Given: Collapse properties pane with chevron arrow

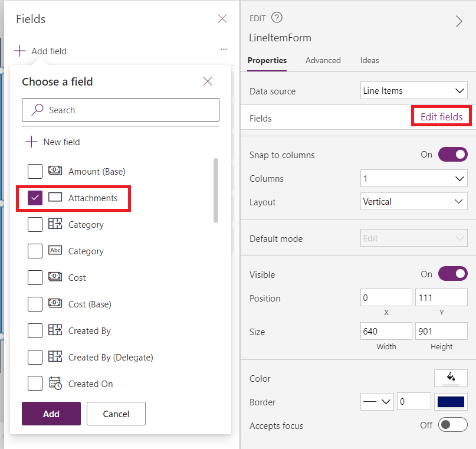Looking at the screenshot, I should (459, 21).
